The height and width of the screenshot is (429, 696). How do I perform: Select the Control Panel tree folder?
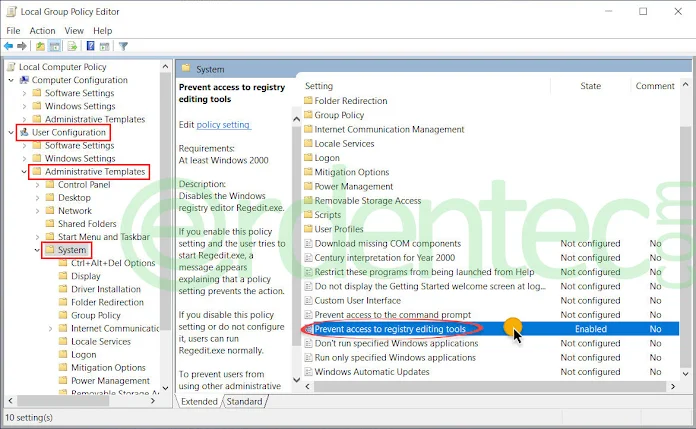coord(84,185)
